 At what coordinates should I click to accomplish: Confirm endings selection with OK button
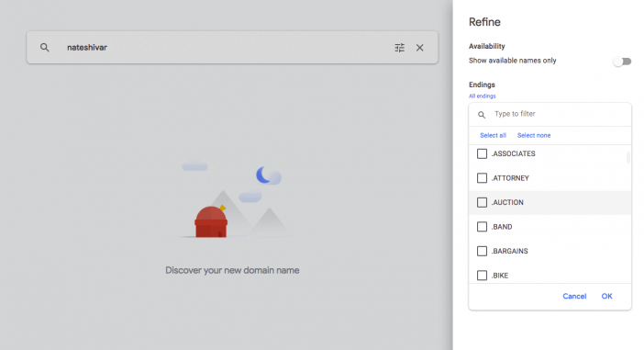[x=607, y=296]
